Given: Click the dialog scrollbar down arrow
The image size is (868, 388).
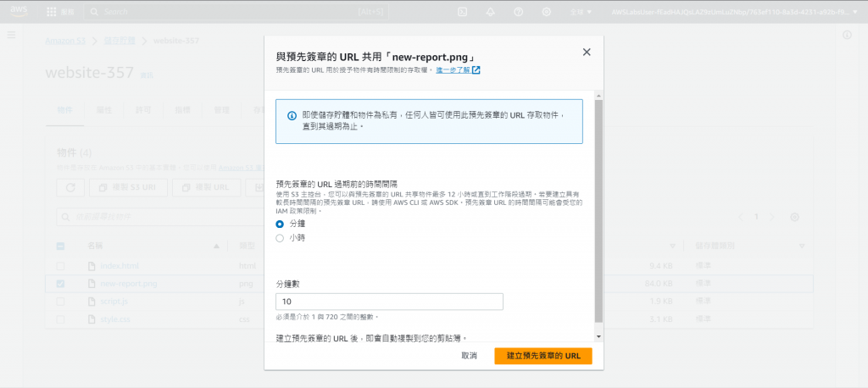Looking at the screenshot, I should [x=598, y=336].
